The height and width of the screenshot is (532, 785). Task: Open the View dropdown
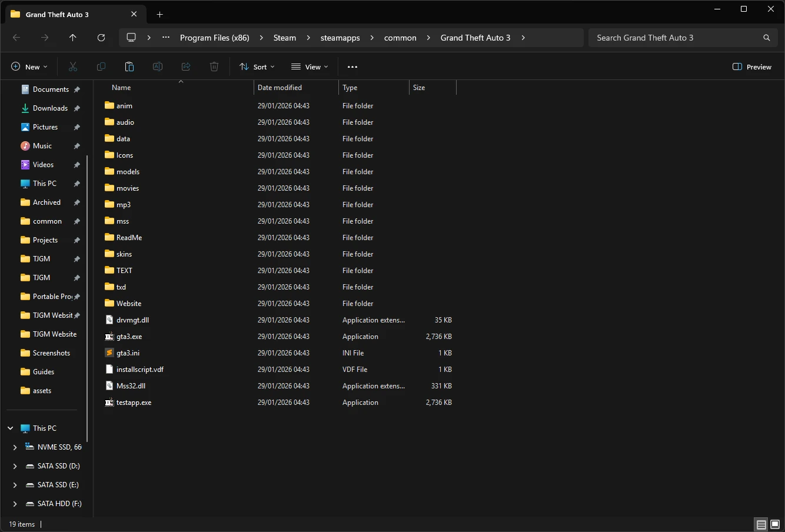coord(310,66)
